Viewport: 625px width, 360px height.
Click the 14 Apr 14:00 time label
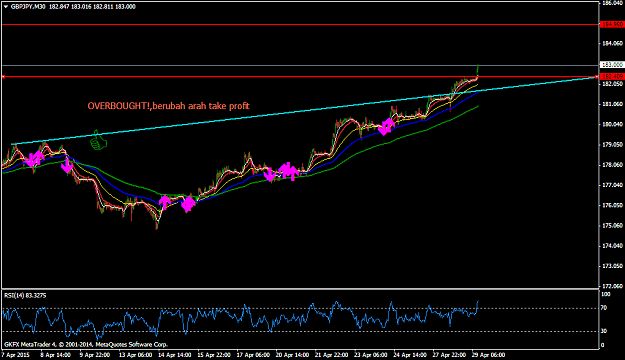pos(175,355)
